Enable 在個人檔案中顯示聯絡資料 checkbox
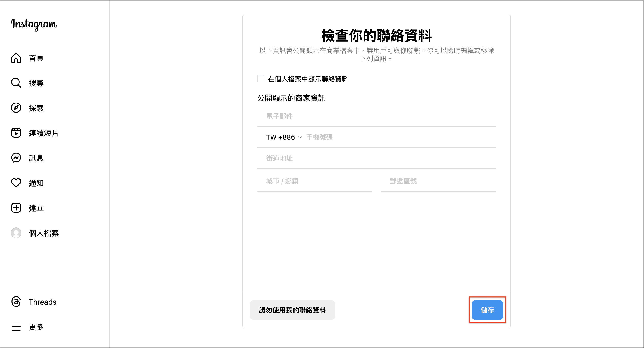Screen dimensions: 644x348 pyautogui.click(x=261, y=79)
